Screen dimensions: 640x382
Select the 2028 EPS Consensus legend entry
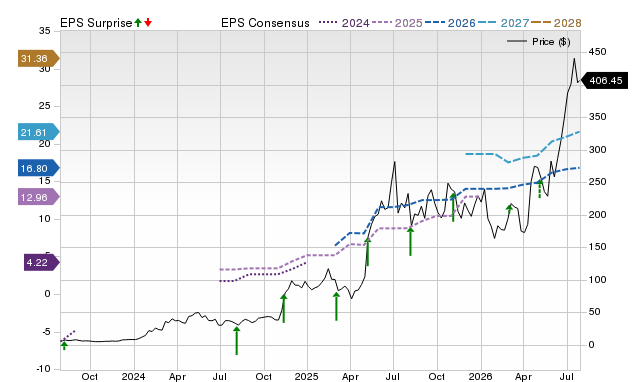tap(556, 23)
